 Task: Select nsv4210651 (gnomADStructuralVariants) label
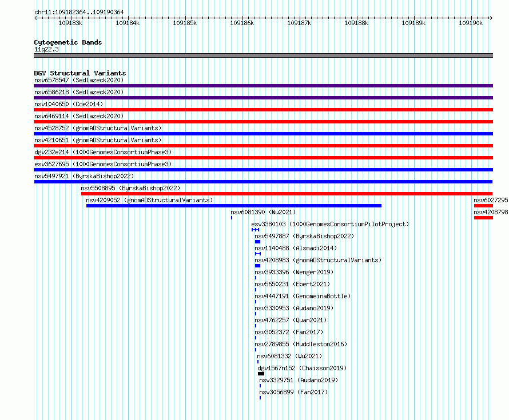(98, 140)
